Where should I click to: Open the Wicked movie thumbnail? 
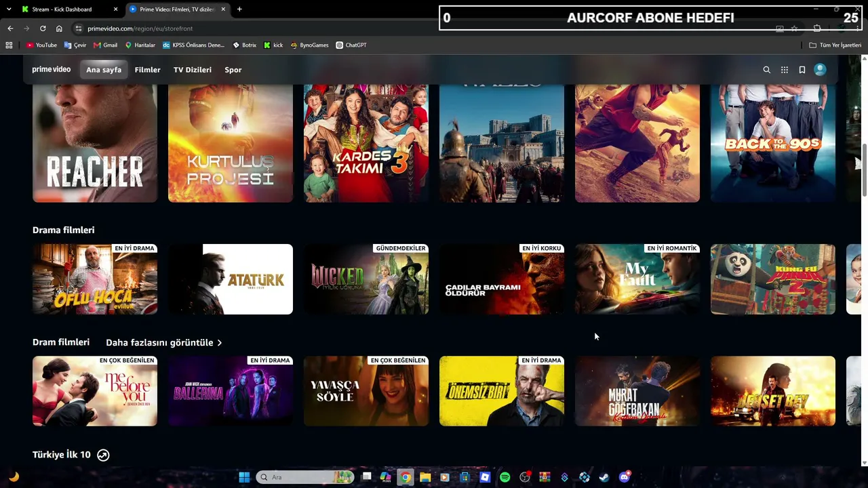pyautogui.click(x=366, y=279)
